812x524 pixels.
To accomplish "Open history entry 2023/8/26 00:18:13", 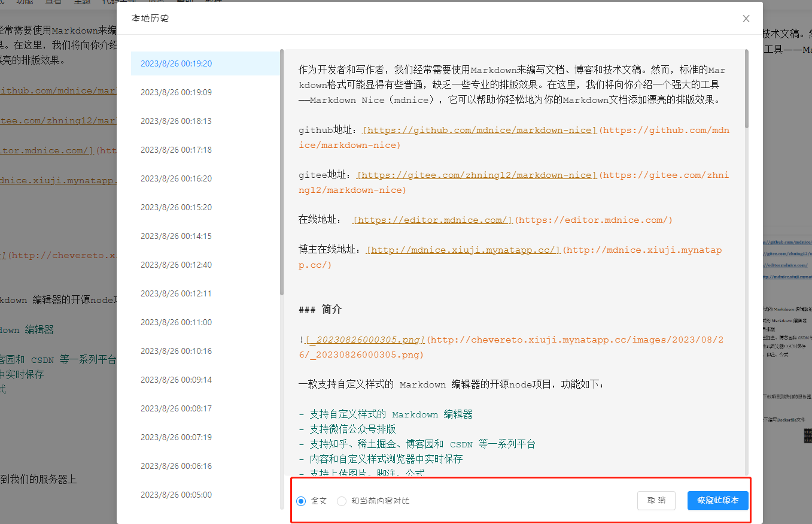I will [x=205, y=121].
